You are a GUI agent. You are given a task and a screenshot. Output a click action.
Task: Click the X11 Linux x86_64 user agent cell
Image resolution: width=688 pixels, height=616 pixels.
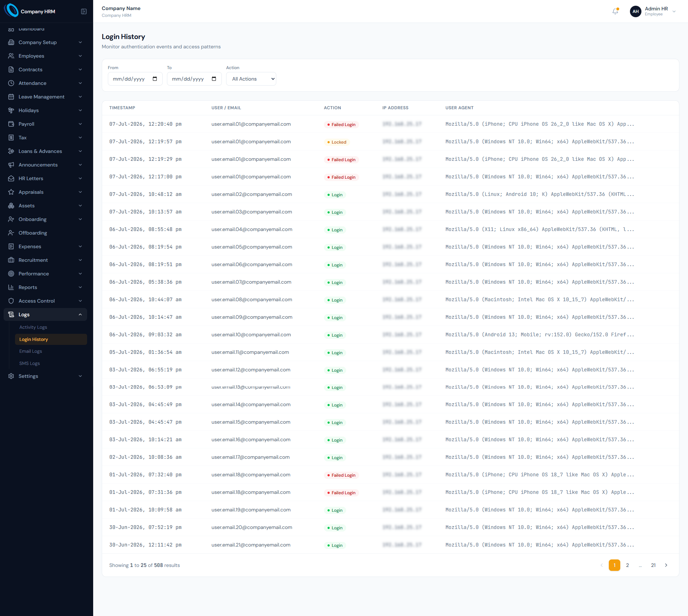pos(540,230)
